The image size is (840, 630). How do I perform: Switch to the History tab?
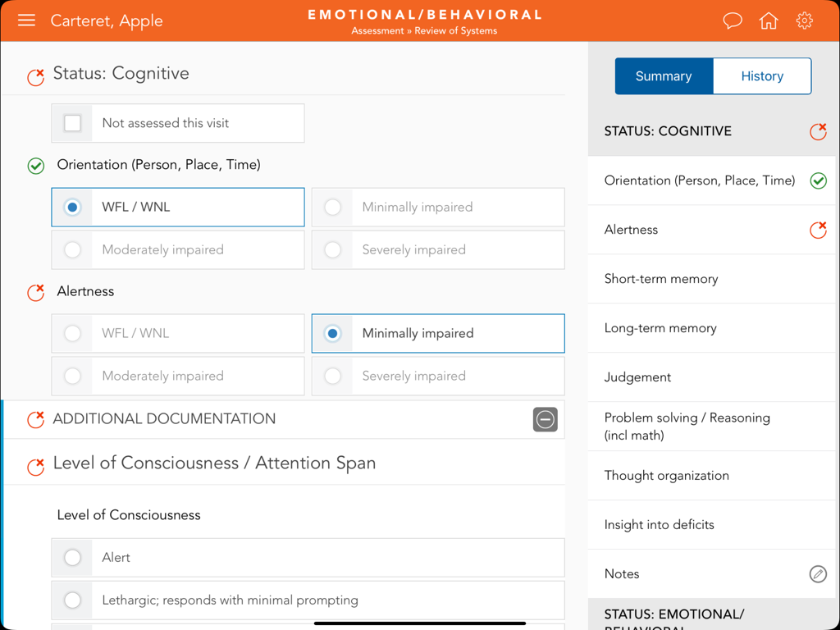coord(762,75)
